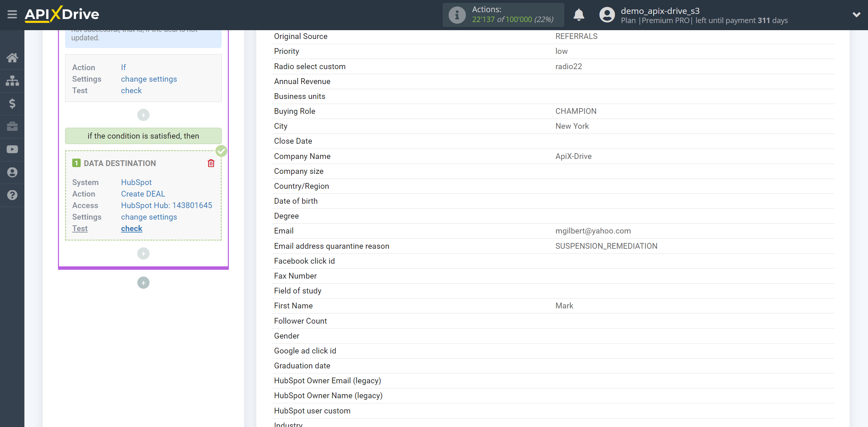
Task: Click the DATA DESTINATION heading
Action: (x=120, y=163)
